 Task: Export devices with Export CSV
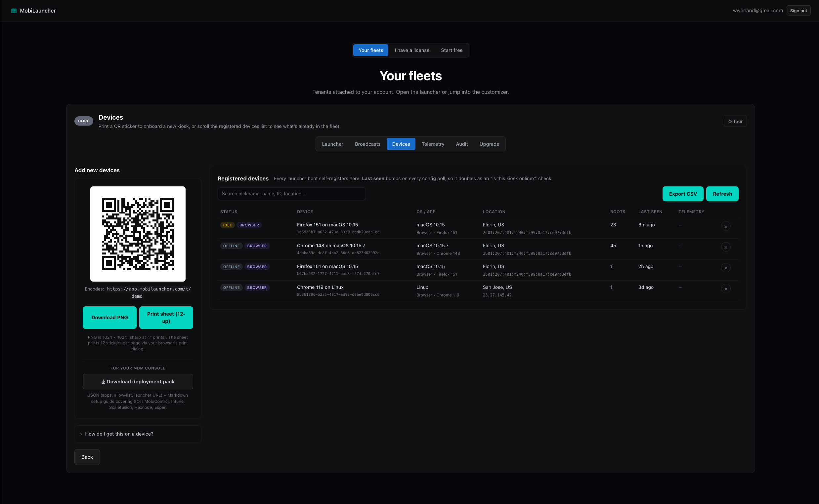[x=683, y=194]
